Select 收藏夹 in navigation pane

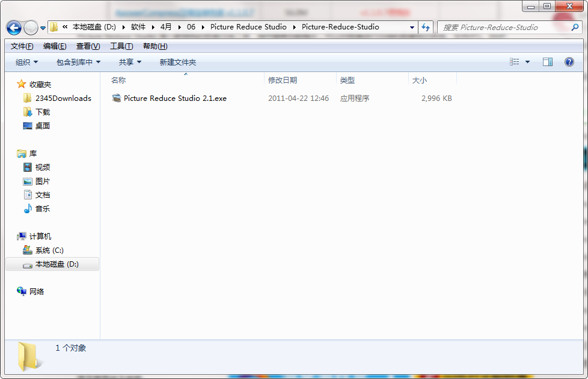40,85
